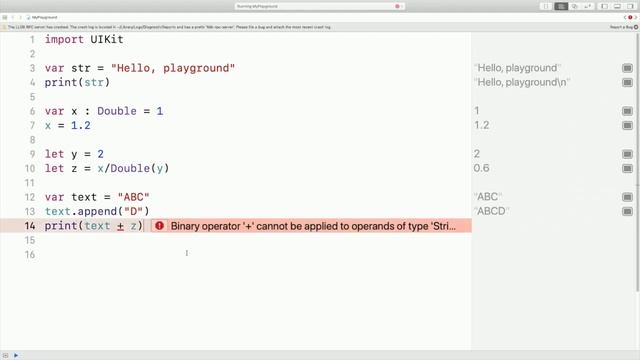
Task: Jump to the next issue arrow
Action: pyautogui.click(x=636, y=18)
